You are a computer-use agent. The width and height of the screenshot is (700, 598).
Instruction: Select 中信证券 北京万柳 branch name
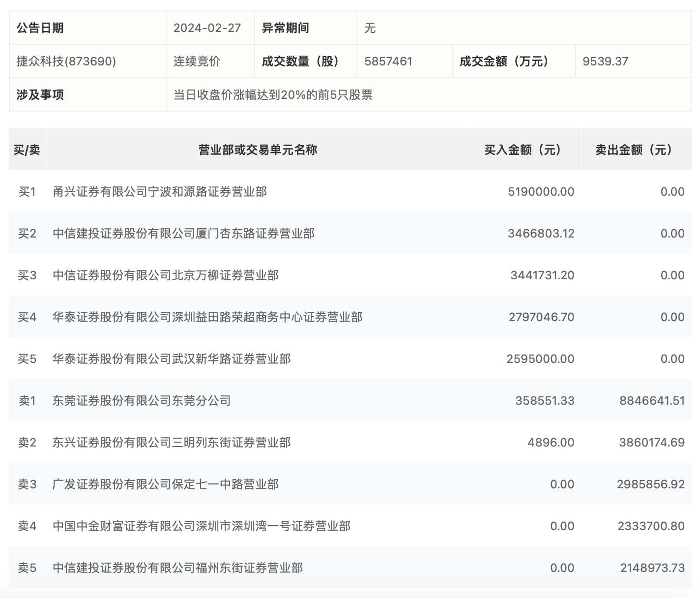(x=166, y=275)
